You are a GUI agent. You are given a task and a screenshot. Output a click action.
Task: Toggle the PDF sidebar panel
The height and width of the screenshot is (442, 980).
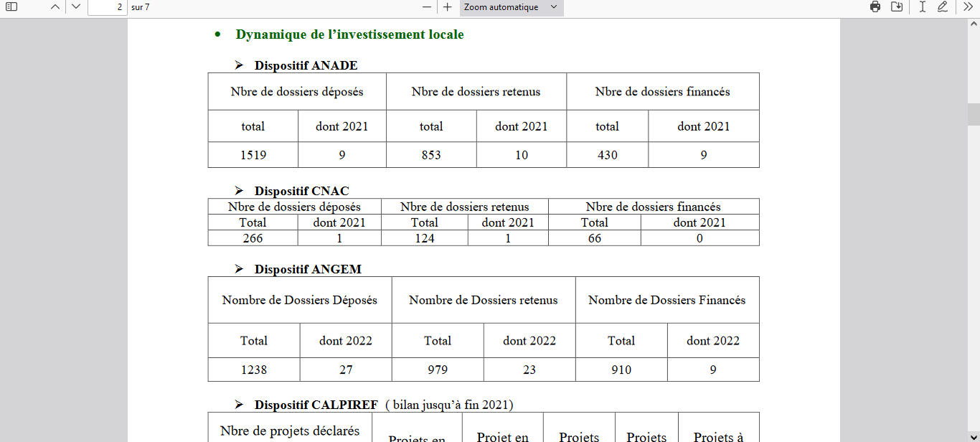coord(11,7)
